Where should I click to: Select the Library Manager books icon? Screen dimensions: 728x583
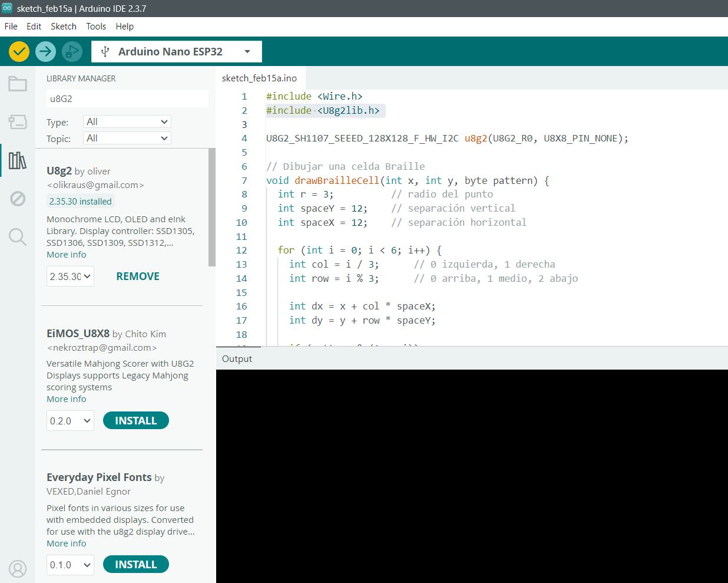point(18,160)
